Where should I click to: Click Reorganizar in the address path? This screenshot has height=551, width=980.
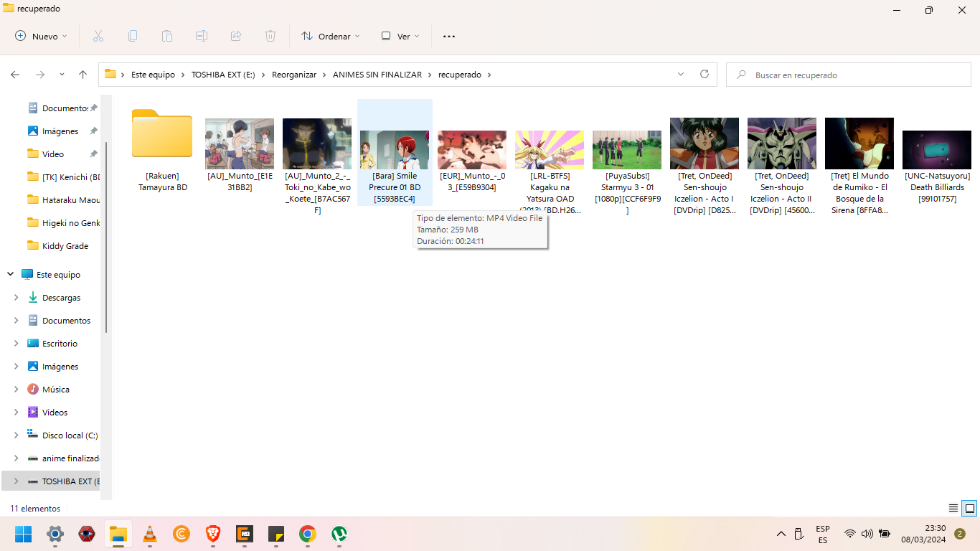coord(294,75)
